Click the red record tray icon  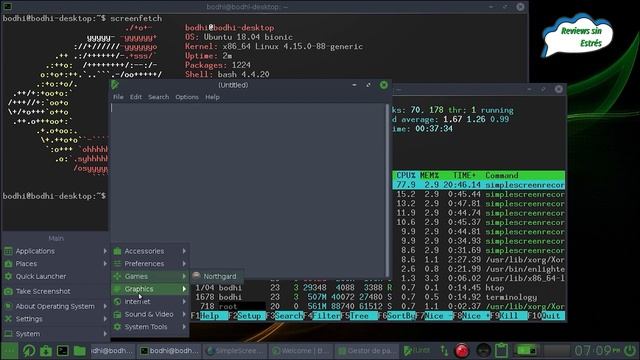click(462, 351)
